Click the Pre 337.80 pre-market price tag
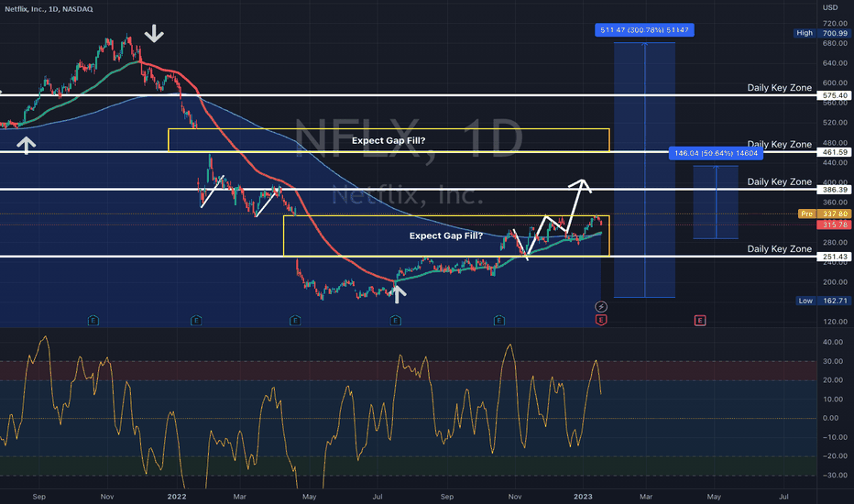854x504 pixels. pyautogui.click(x=824, y=214)
